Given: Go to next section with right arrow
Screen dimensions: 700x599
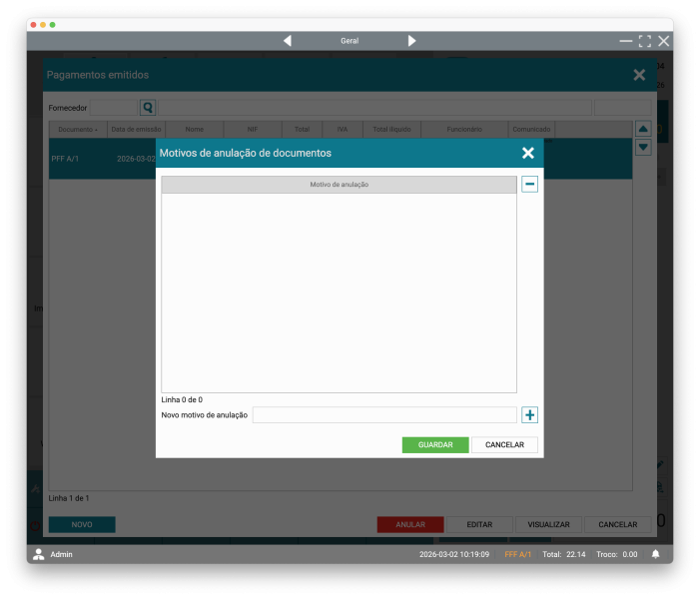Looking at the screenshot, I should (411, 41).
